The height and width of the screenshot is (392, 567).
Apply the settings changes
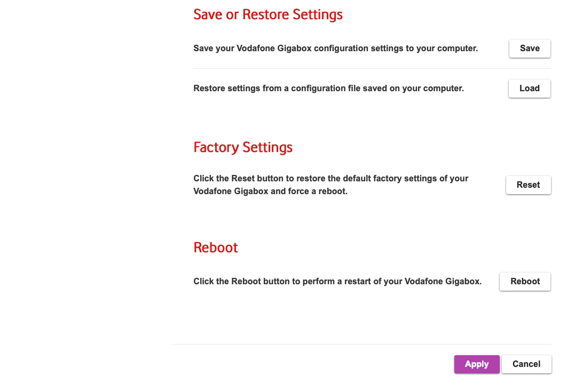[477, 364]
